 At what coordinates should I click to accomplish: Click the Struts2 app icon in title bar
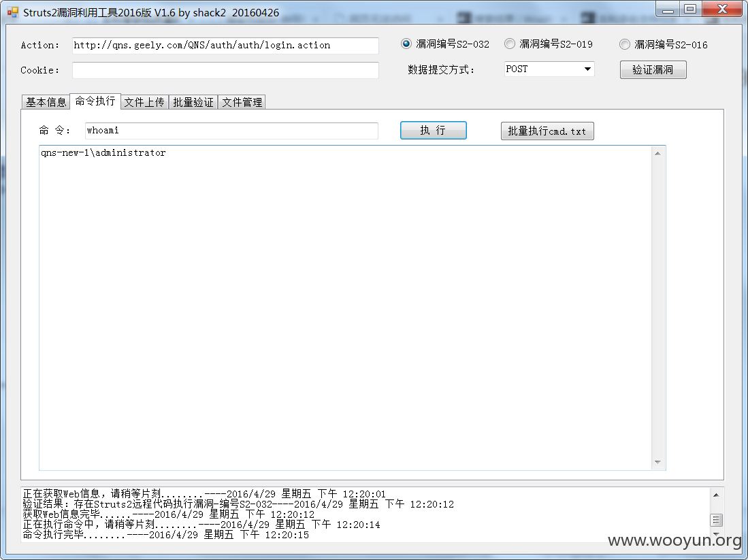click(x=13, y=12)
